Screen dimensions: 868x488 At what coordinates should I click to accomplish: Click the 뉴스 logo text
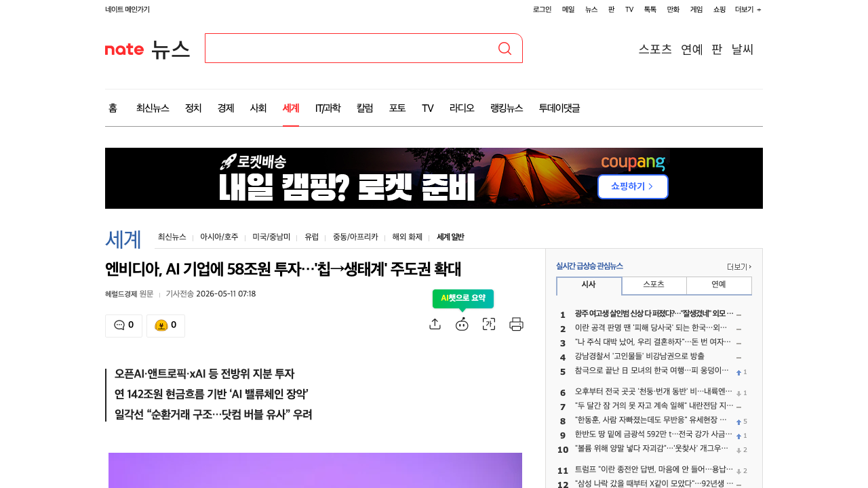tap(170, 49)
